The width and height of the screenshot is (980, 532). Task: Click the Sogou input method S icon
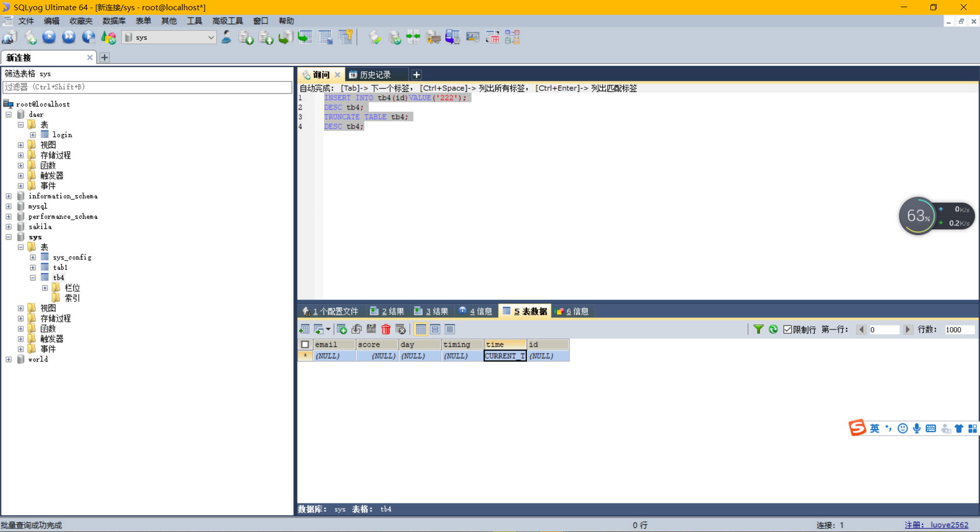pyautogui.click(x=857, y=428)
